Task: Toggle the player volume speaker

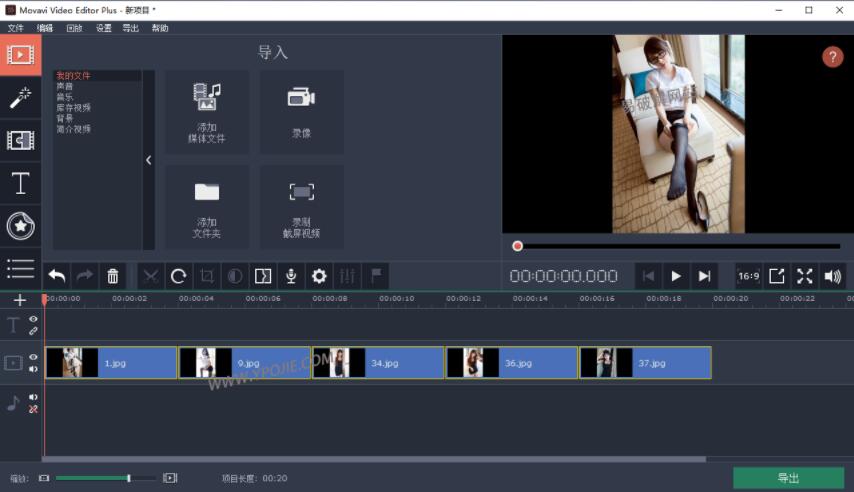Action: coord(833,276)
